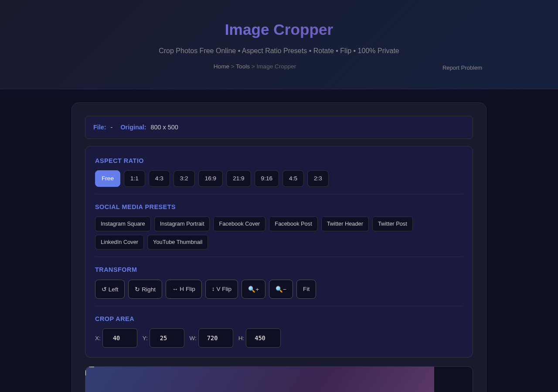The height and width of the screenshot is (392, 558).
Task: Zoom out using the magnifier minus icon
Action: (281, 289)
